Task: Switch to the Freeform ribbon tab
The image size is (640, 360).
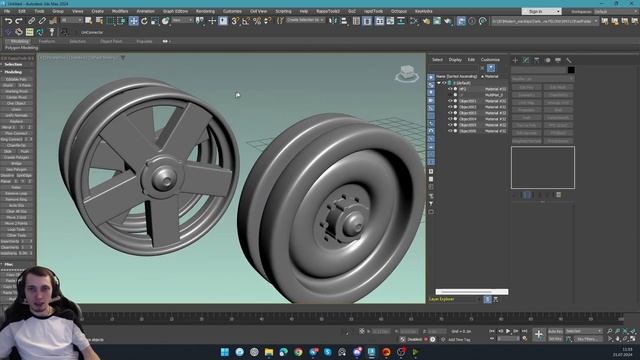Action: pyautogui.click(x=47, y=41)
